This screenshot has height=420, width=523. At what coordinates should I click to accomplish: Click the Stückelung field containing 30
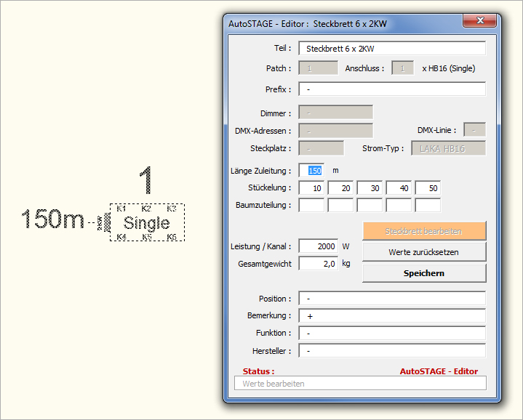pos(370,188)
